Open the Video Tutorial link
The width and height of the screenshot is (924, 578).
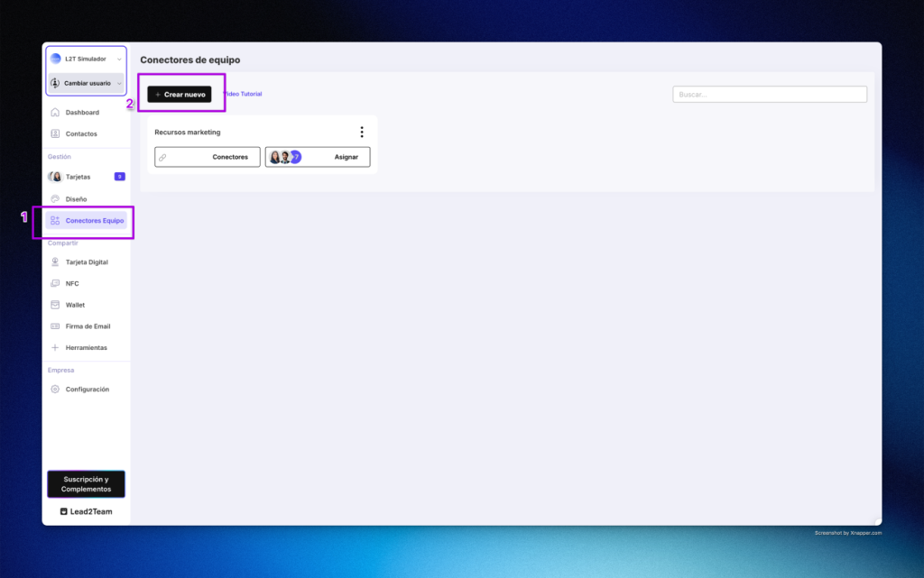[x=243, y=94]
